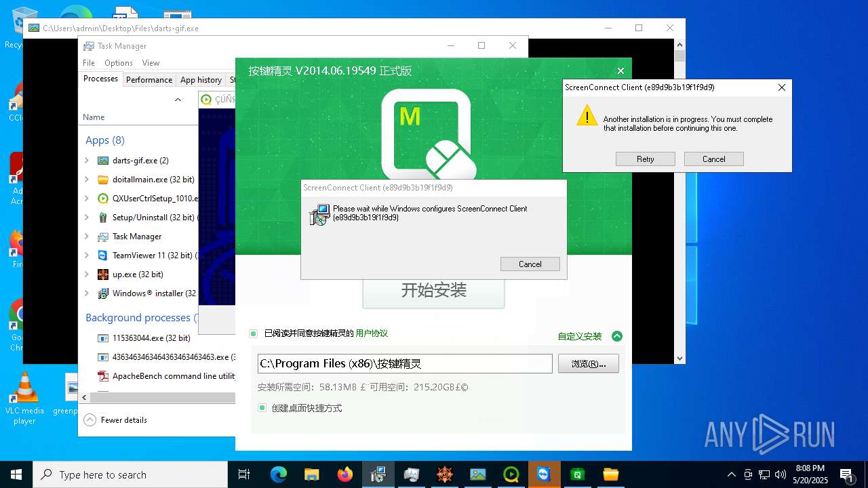This screenshot has width=868, height=488.
Task: Click Retry in ScreenConnect error dialog
Action: pyautogui.click(x=646, y=159)
